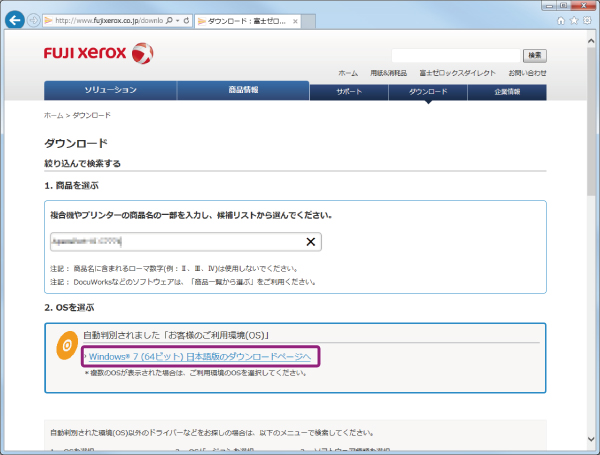Open the Windows 7 (64ビット) download page link
Image resolution: width=600 pixels, height=455 pixels.
(200, 357)
